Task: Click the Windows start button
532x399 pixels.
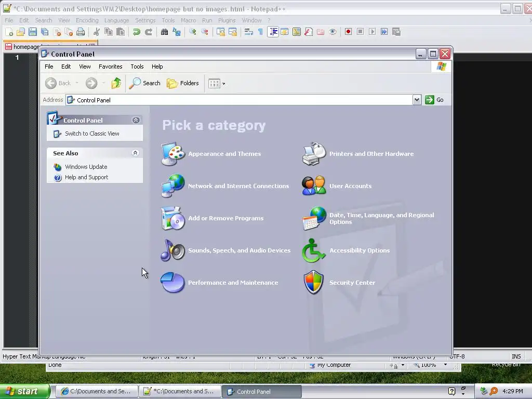Action: click(x=25, y=391)
